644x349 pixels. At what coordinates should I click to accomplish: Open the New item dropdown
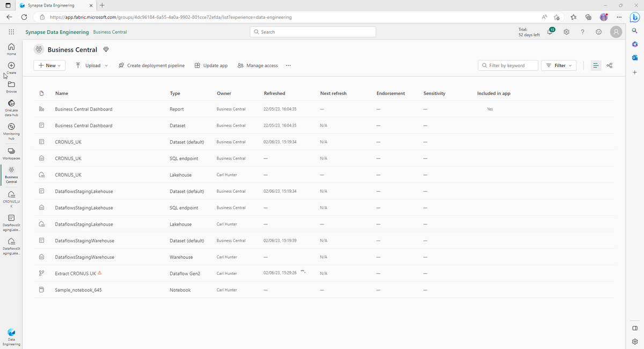(x=50, y=66)
